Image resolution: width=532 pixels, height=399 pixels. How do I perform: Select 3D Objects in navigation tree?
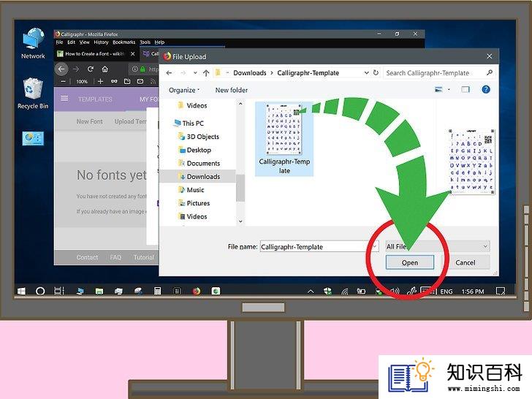(x=199, y=137)
